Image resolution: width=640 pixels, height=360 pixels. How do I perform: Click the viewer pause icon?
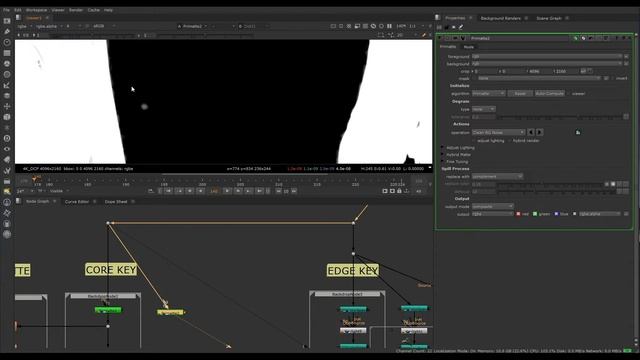click(389, 26)
